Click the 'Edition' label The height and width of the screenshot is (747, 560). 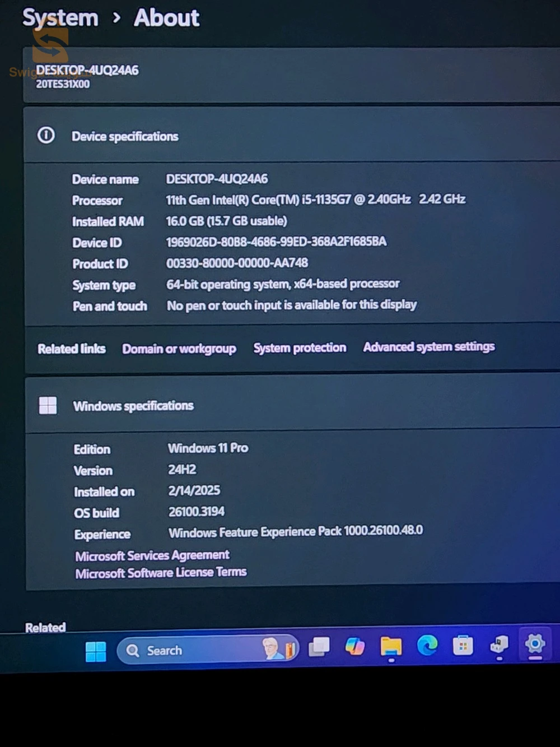pos(92,449)
